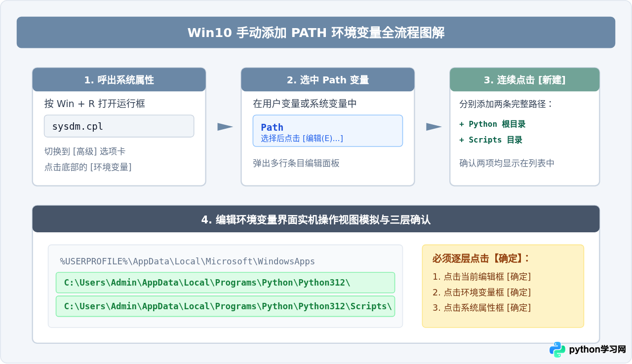Click the '+ Scripts 目录' line

coord(491,140)
